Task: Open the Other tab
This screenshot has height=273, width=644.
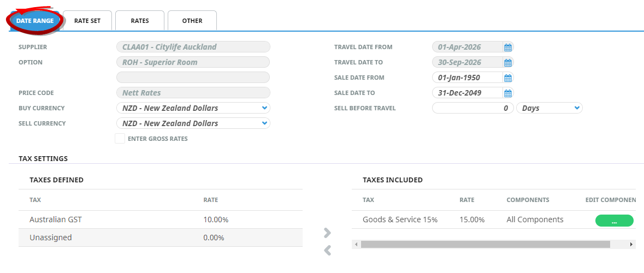Action: pos(192,21)
